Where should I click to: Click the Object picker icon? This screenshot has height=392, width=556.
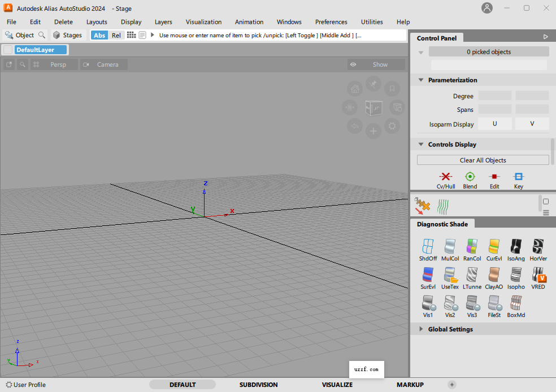[10, 35]
